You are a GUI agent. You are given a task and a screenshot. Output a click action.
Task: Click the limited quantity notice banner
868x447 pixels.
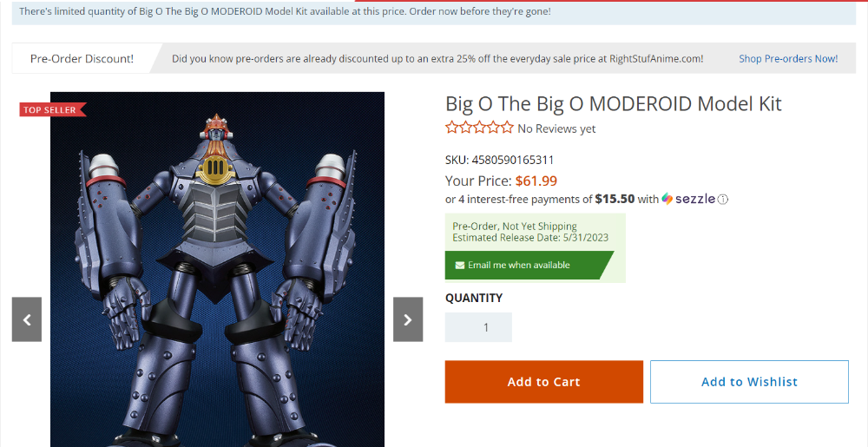434,11
